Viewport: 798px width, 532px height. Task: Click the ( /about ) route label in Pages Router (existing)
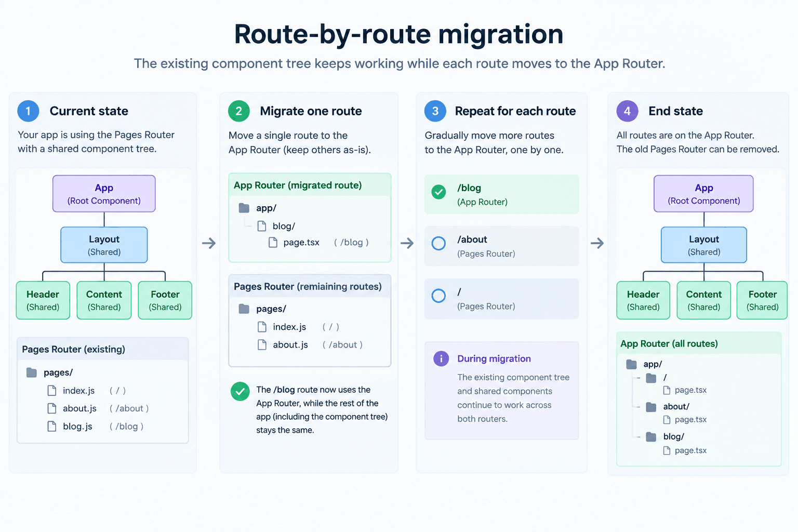[x=129, y=408]
